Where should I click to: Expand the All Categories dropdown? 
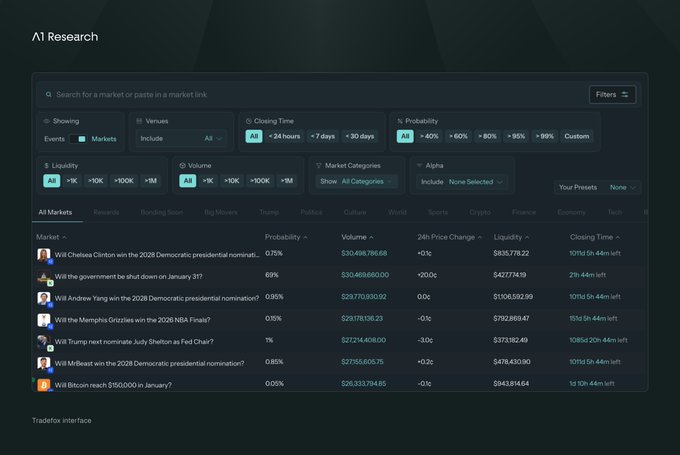point(357,182)
